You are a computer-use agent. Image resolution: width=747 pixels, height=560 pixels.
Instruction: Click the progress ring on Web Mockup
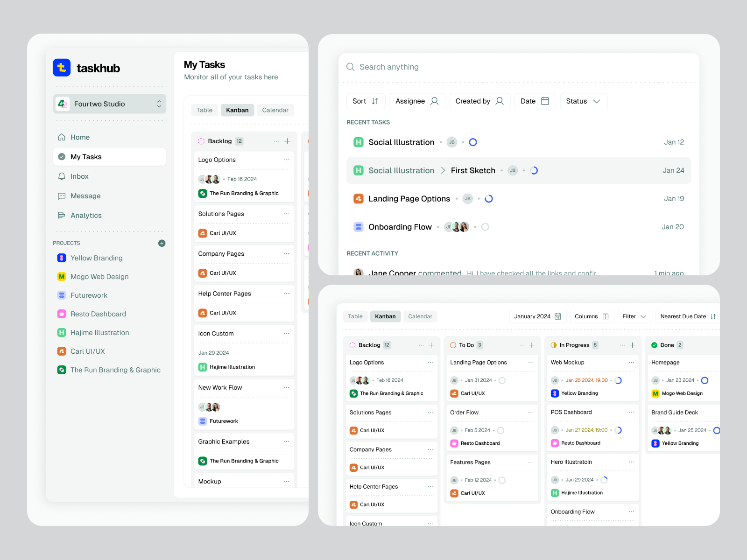[x=619, y=380]
